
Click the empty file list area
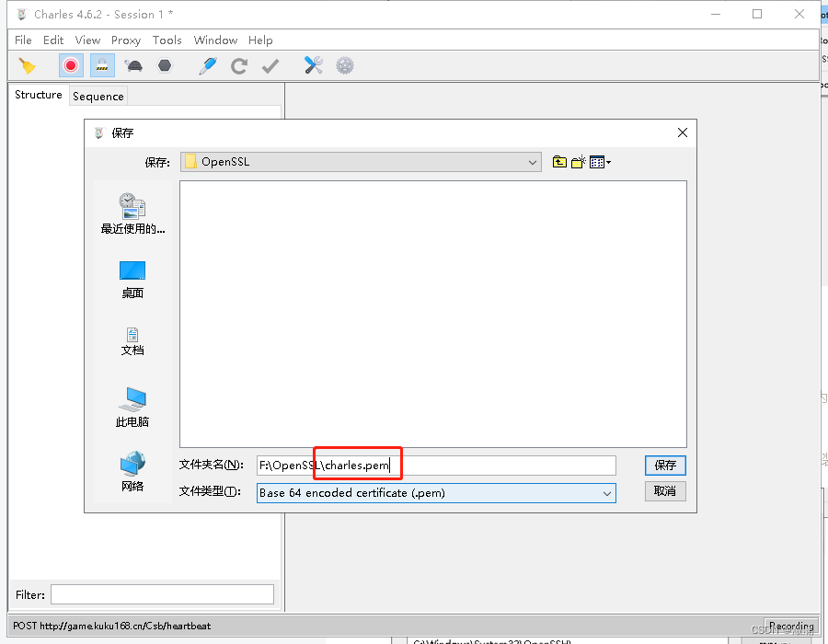tap(433, 314)
